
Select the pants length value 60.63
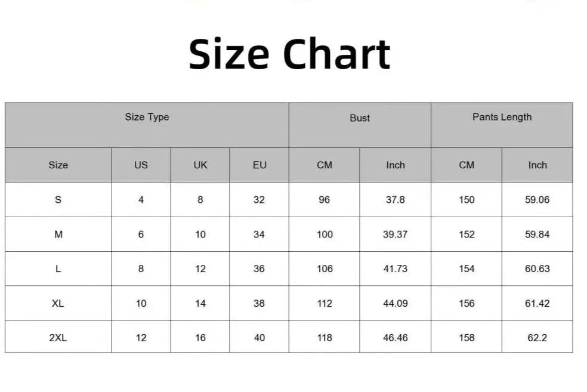(537, 269)
